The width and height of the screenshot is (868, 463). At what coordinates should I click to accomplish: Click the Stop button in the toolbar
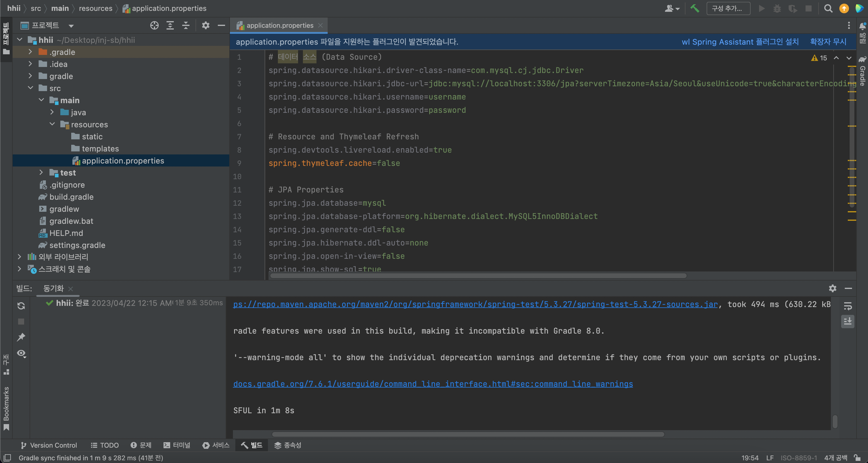808,8
